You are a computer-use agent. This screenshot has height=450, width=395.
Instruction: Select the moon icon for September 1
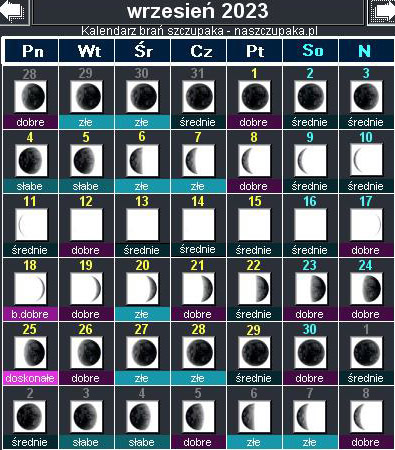(254, 97)
